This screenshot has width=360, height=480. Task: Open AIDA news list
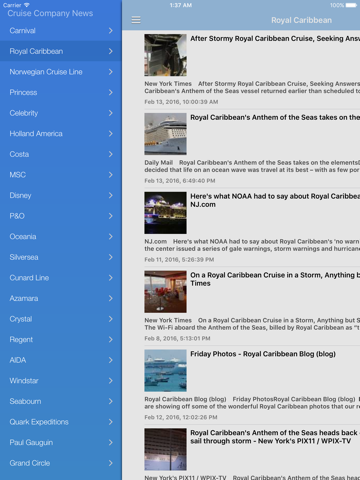[61, 360]
